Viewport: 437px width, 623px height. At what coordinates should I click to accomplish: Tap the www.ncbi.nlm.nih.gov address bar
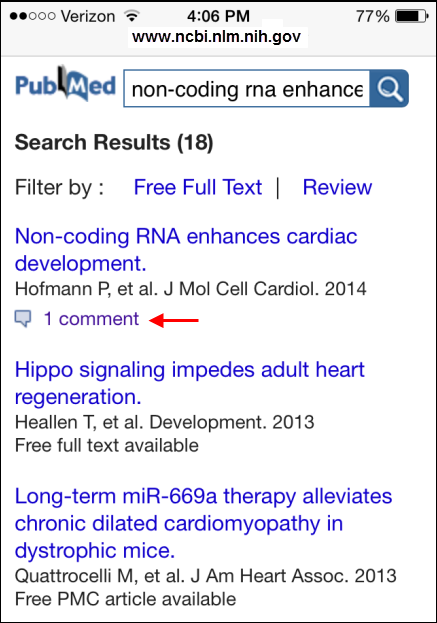[x=217, y=37]
